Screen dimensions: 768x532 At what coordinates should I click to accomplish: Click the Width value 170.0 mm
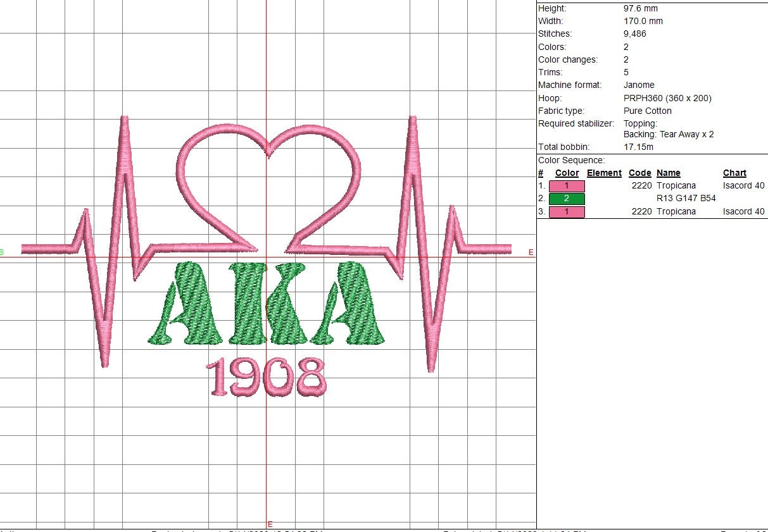643,21
